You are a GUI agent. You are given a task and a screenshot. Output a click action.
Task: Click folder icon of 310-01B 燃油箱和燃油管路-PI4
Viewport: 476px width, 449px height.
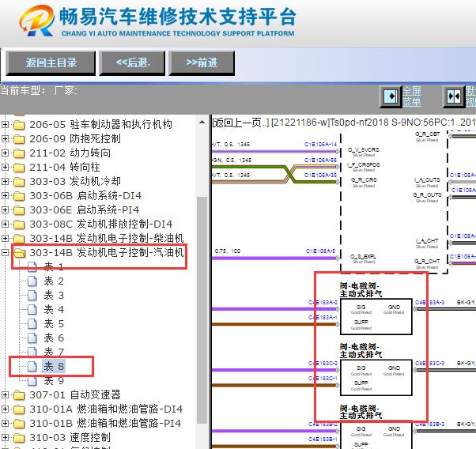pyautogui.click(x=19, y=424)
